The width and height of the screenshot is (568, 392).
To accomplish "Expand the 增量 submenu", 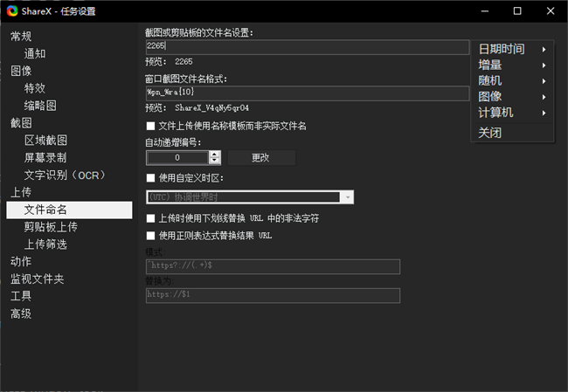I will (x=512, y=65).
